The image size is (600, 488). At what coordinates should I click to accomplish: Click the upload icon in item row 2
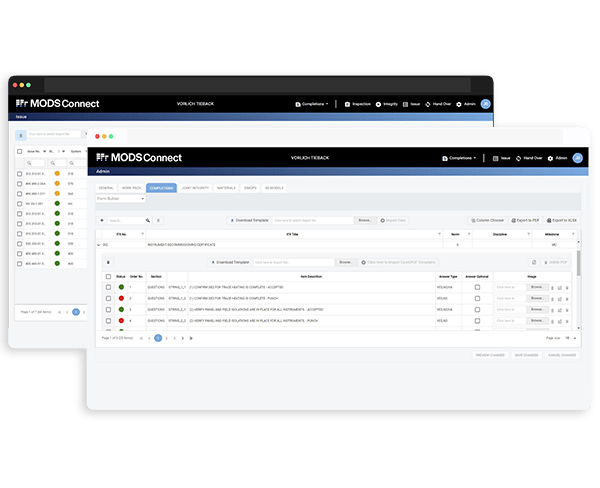[x=553, y=299]
